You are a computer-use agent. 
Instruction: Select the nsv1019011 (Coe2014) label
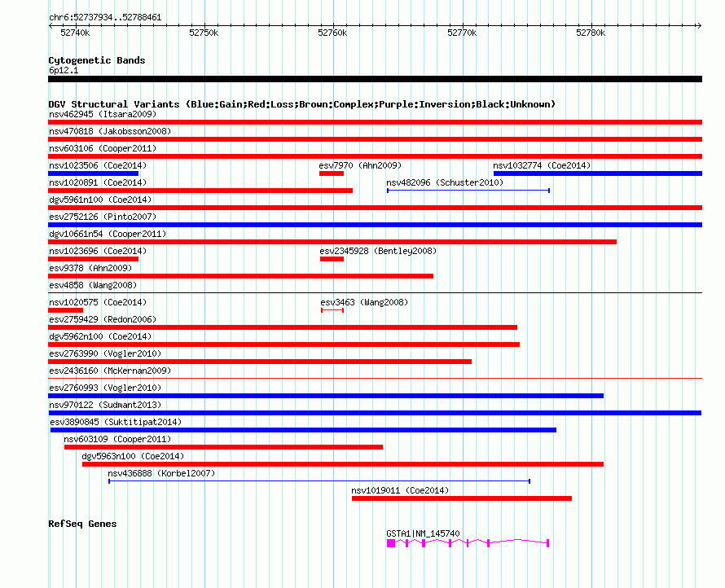coord(401,490)
